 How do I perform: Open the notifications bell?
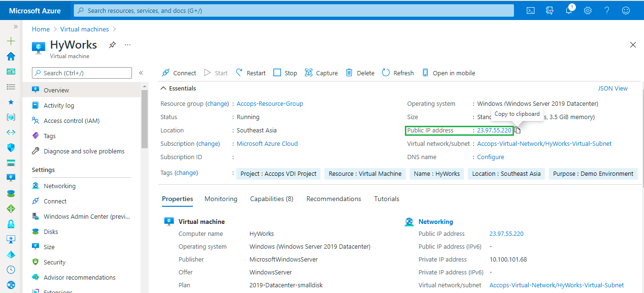point(569,10)
